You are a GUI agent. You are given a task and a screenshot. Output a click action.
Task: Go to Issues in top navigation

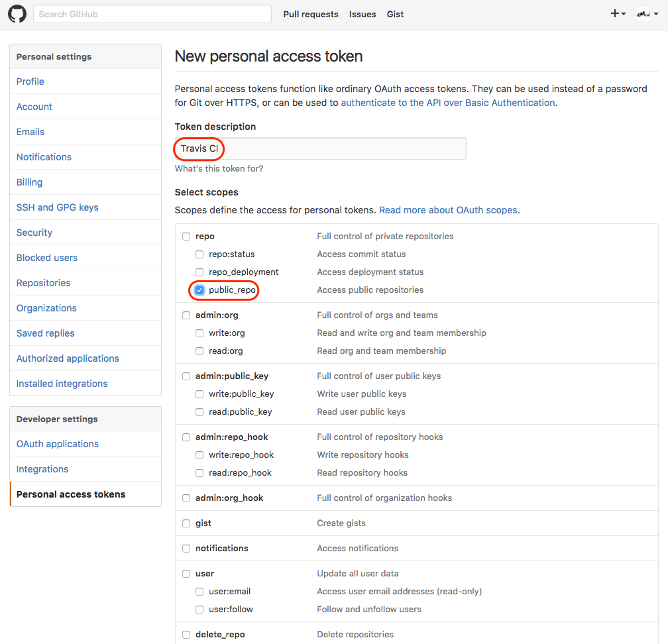tap(362, 14)
